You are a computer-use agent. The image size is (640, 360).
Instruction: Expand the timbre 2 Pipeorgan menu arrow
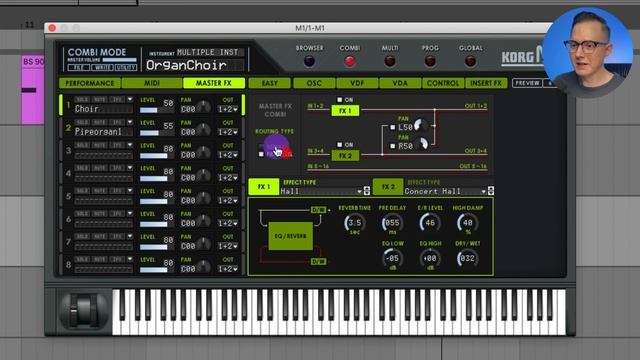(x=130, y=122)
